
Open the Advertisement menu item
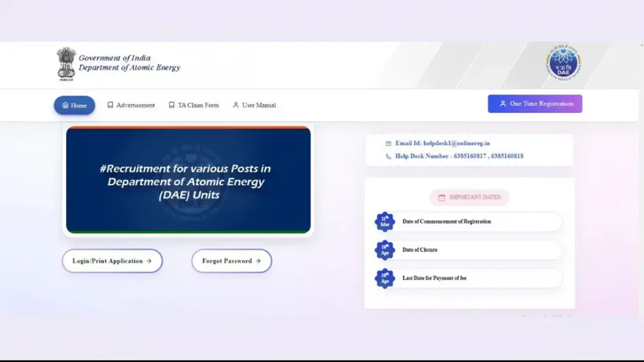131,105
